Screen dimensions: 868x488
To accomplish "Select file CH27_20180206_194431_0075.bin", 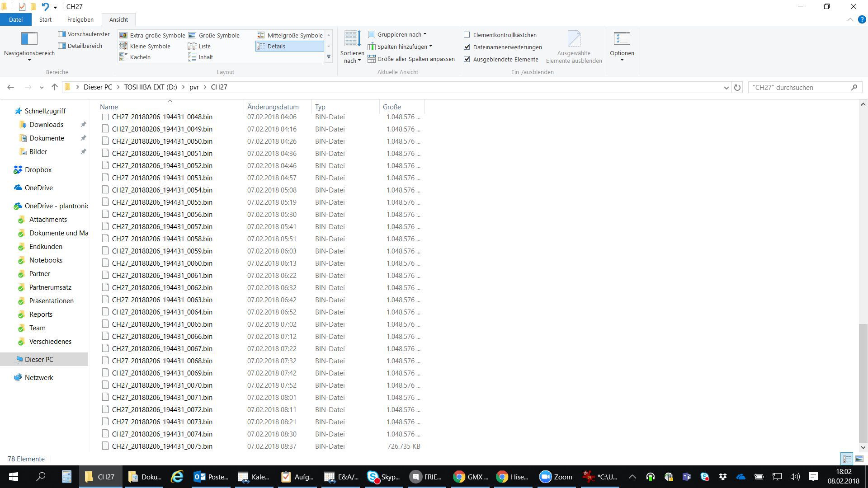I will (162, 446).
